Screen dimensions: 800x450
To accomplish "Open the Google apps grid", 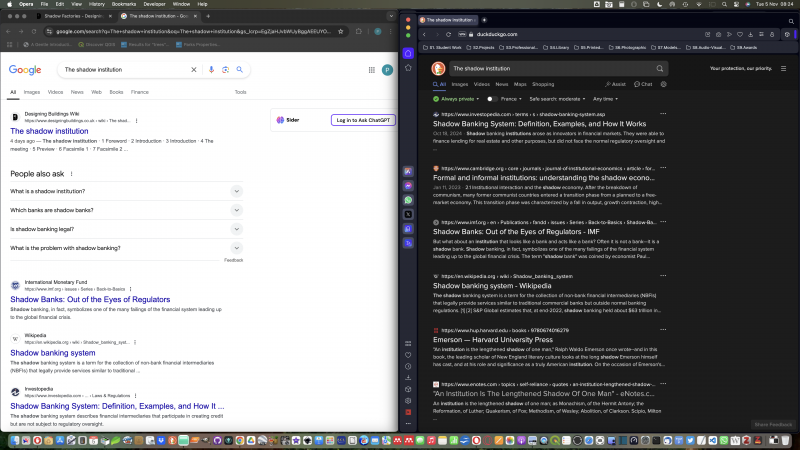I will click(371, 70).
